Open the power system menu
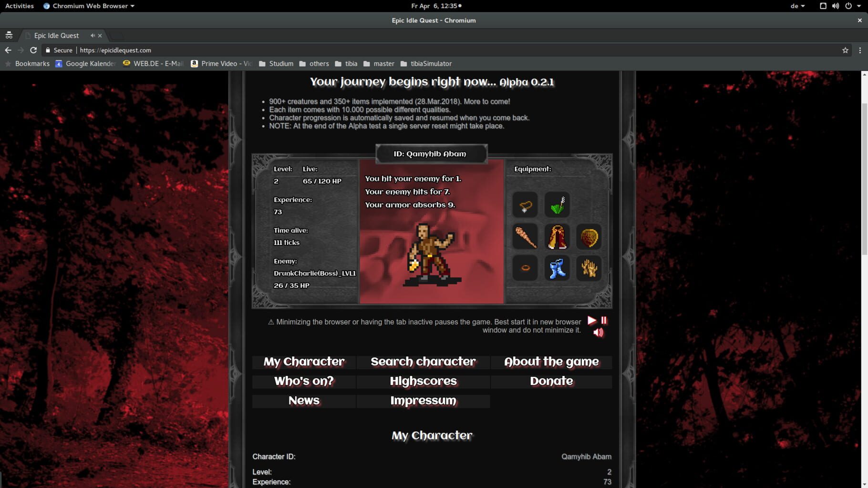 pyautogui.click(x=852, y=6)
